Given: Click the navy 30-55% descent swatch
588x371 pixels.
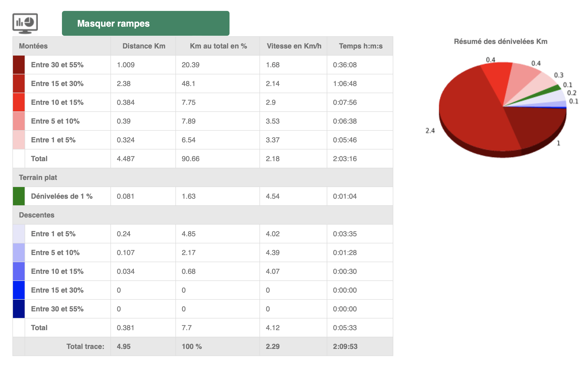Looking at the screenshot, I should coord(19,309).
